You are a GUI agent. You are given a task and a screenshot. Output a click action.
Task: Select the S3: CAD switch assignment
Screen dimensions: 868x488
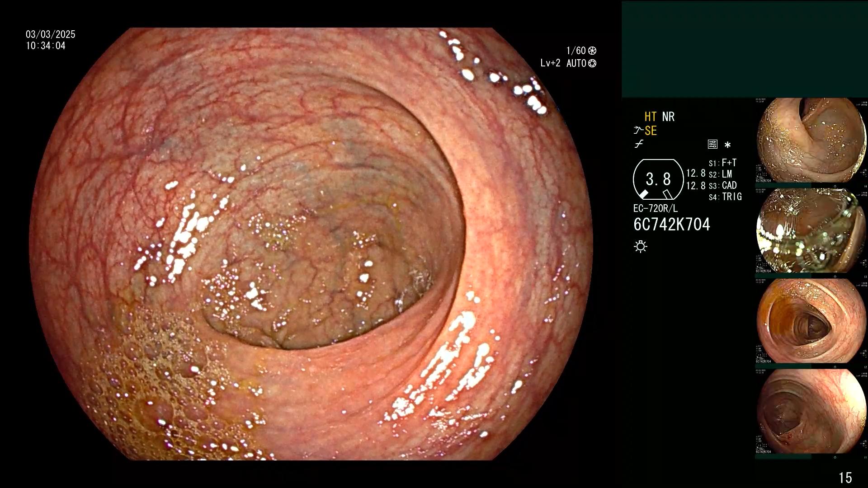point(723,186)
